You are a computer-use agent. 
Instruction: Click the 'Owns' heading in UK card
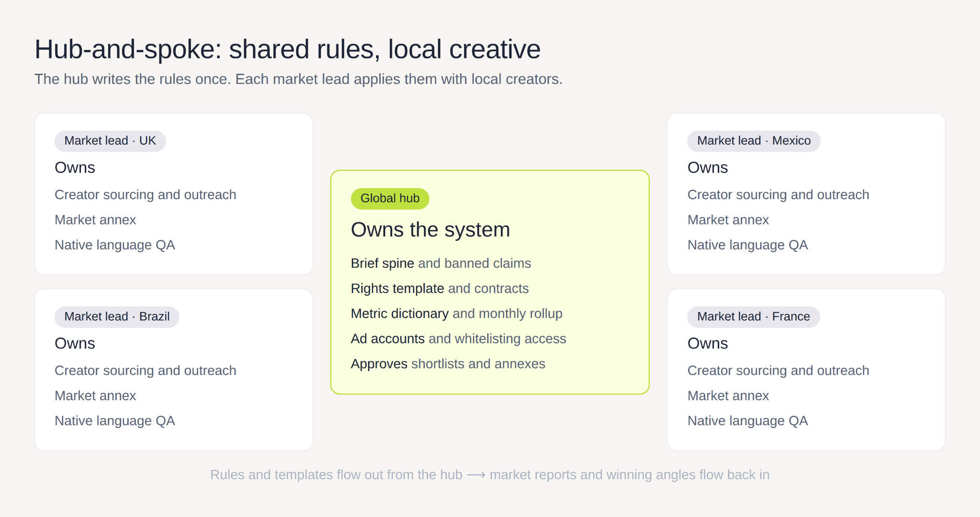[x=75, y=168]
